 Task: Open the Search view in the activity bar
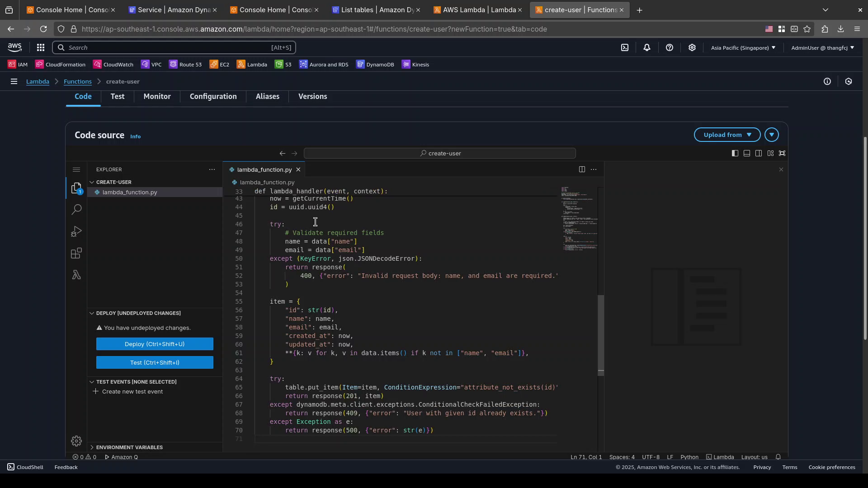[x=76, y=210]
